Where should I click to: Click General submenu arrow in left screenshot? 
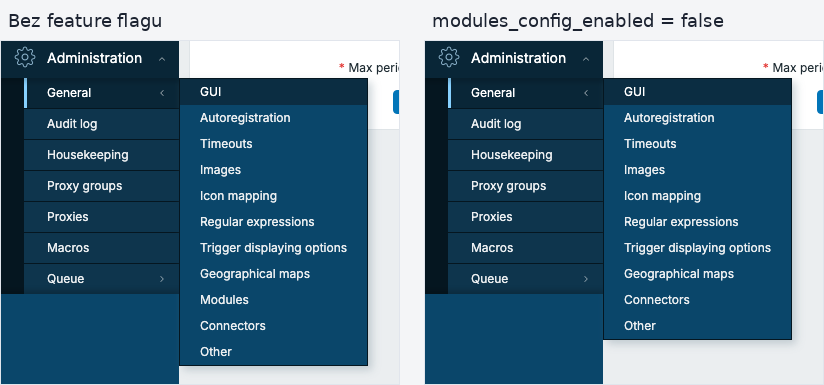point(162,93)
